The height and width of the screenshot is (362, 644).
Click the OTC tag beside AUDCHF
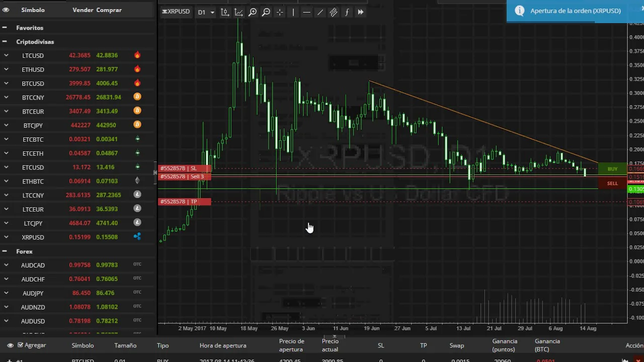(137, 279)
